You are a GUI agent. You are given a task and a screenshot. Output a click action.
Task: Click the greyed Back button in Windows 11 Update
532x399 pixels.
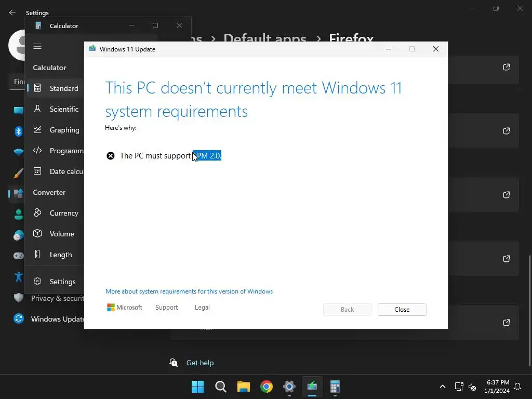347,310
